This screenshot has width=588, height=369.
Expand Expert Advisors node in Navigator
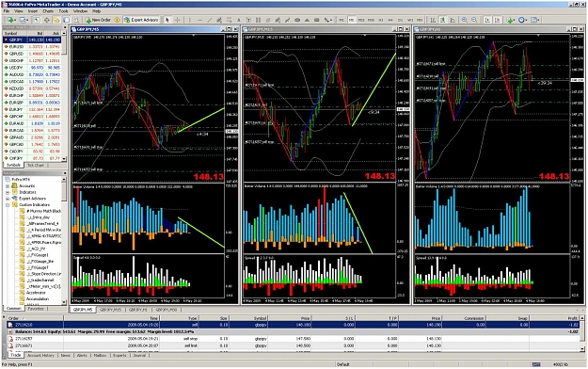point(8,199)
